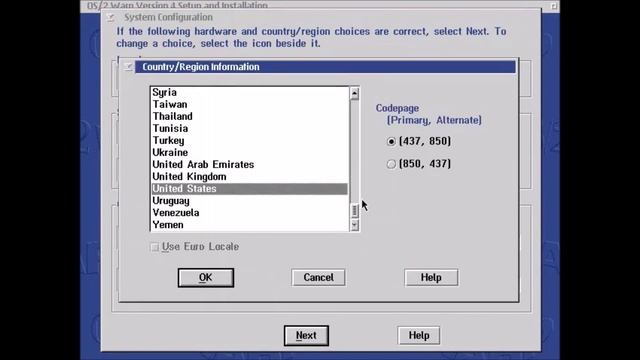Screen dimensions: 640x360
Task: Open the Country/Region Information system menu icon
Action: 128,67
